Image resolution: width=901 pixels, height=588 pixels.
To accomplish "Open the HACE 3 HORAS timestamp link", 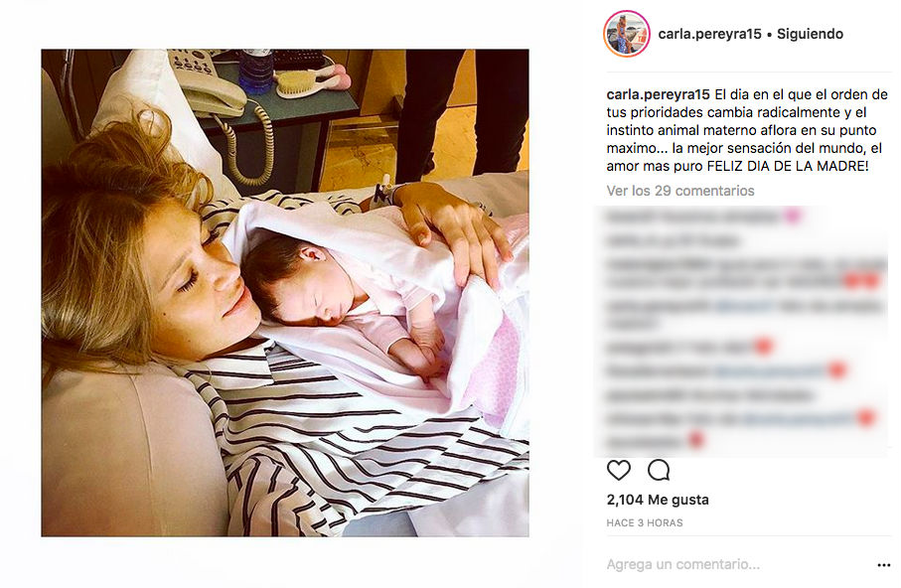I will click(x=644, y=522).
